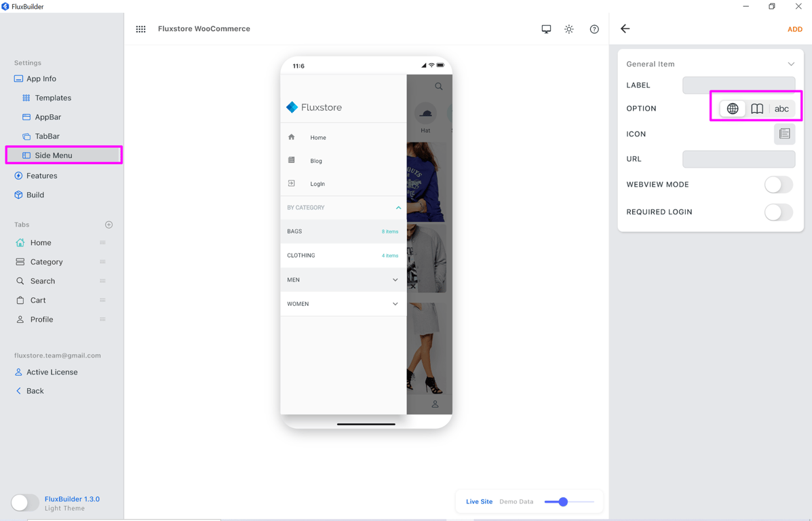Click the desktop preview monitor icon

[546, 29]
